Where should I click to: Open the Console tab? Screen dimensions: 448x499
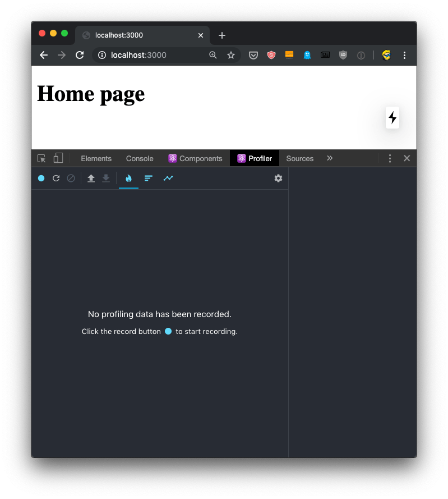(x=140, y=158)
